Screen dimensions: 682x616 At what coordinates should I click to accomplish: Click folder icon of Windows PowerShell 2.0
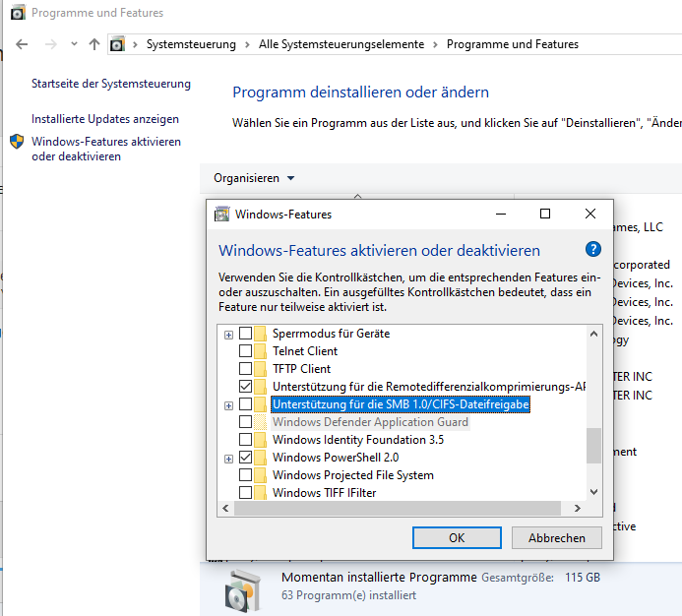point(260,458)
